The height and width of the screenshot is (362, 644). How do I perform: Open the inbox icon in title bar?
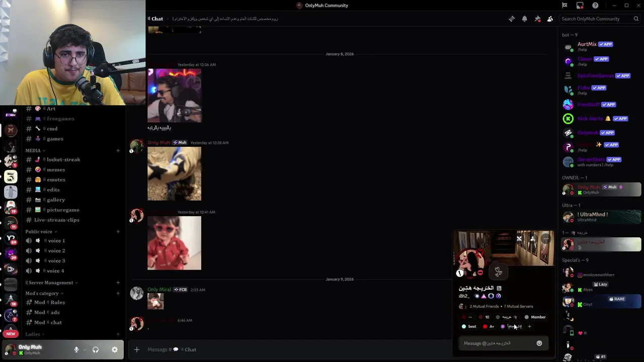point(580,6)
